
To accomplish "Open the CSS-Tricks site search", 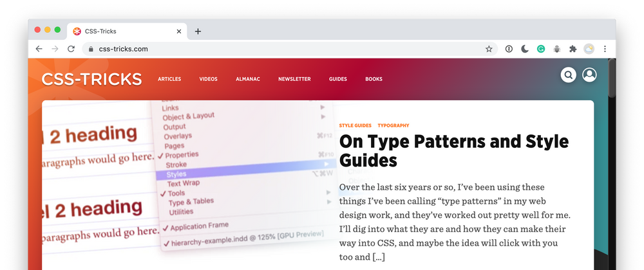I will coord(568,75).
